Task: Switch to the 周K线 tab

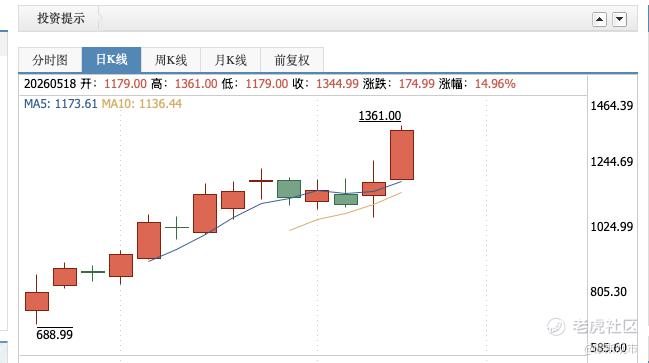Action: 171,60
